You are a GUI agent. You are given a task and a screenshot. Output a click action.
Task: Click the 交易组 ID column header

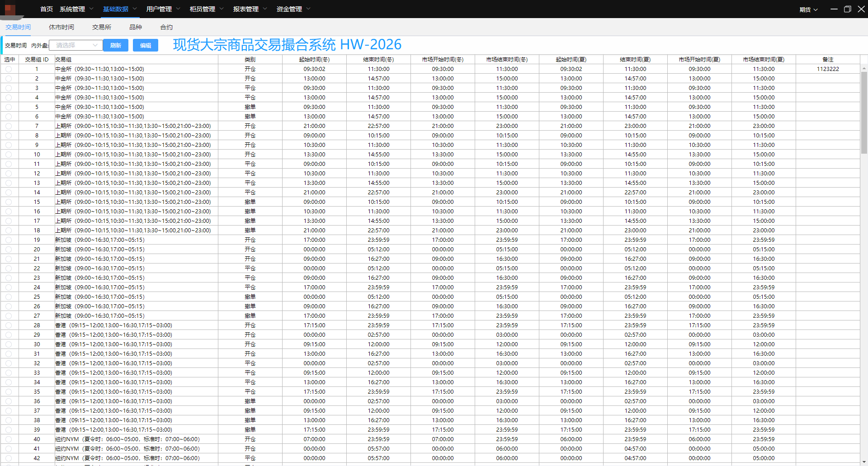coord(37,60)
